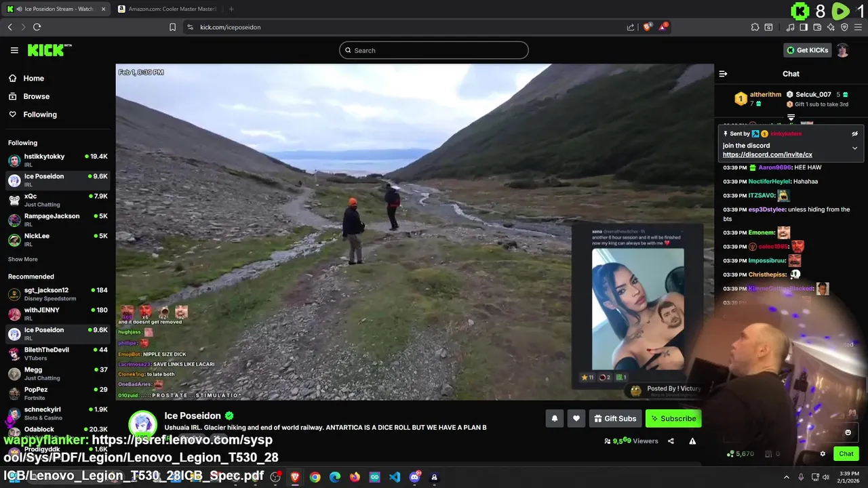Viewport: 868px width, 488px height.
Task: Open xQc channel in Following list
Action: (58, 200)
